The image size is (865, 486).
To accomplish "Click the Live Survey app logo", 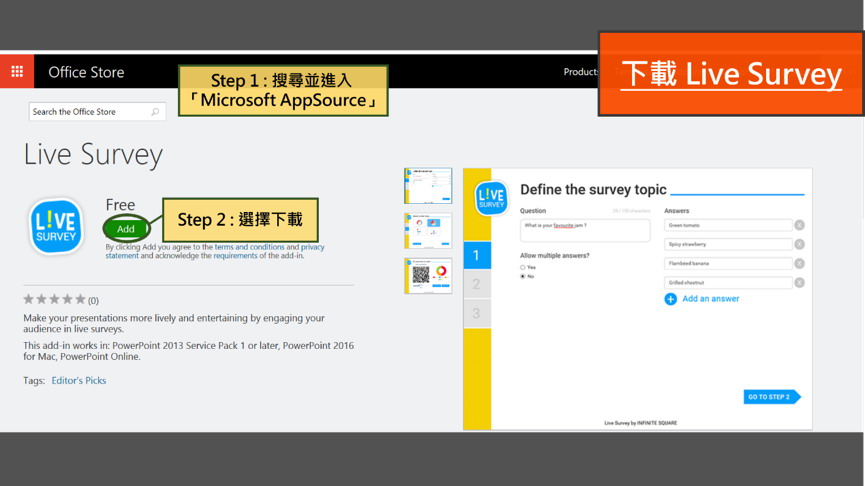I will [56, 227].
